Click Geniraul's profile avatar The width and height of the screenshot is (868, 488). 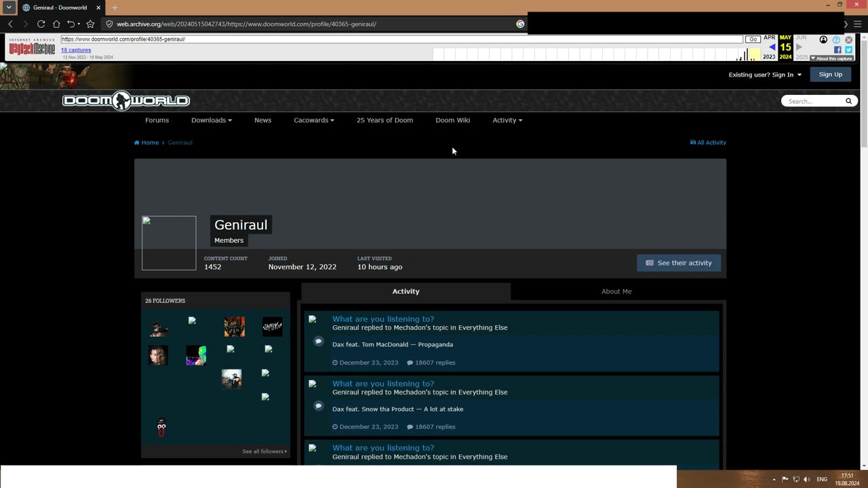coord(169,243)
